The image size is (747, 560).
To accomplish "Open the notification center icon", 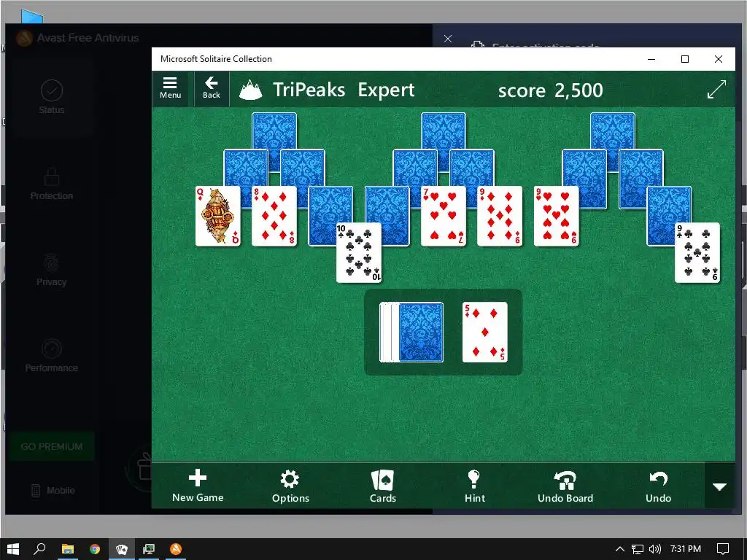I will tap(723, 549).
